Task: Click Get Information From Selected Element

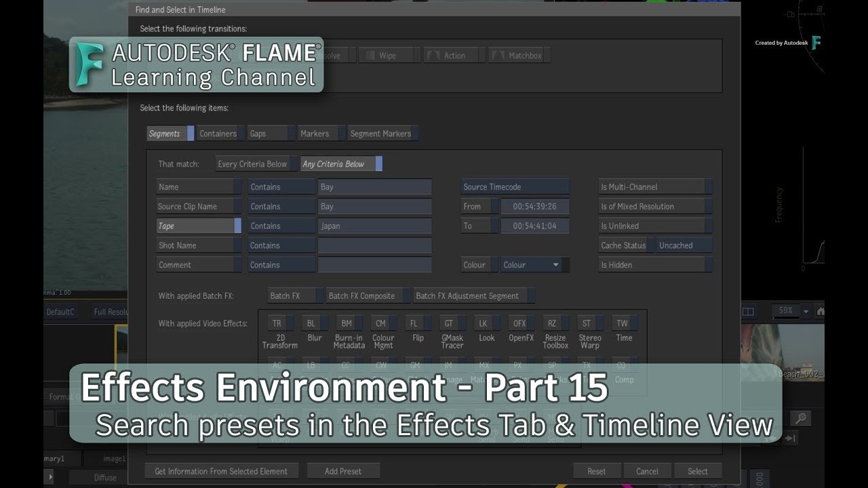Action: point(221,471)
